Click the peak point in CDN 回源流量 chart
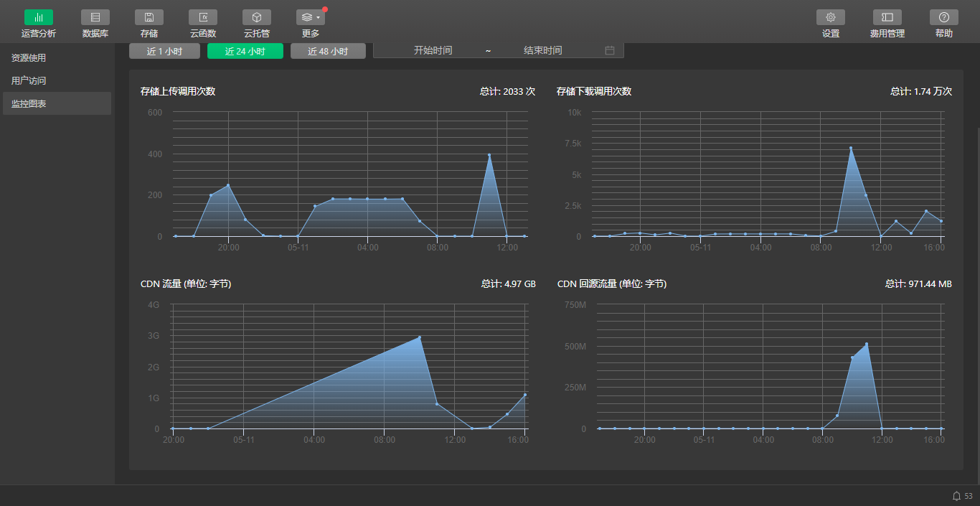Viewport: 980px width, 506px height. (x=867, y=344)
